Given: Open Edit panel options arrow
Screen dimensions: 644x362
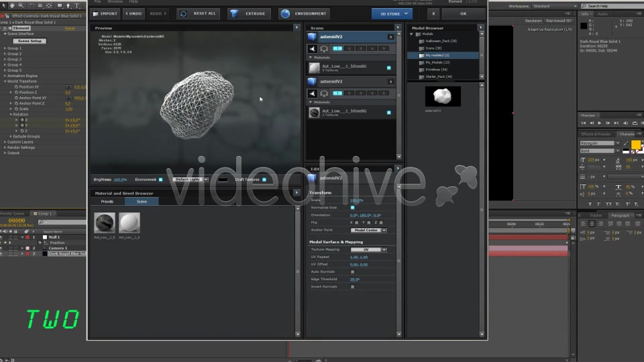Looking at the screenshot, I should [x=398, y=169].
